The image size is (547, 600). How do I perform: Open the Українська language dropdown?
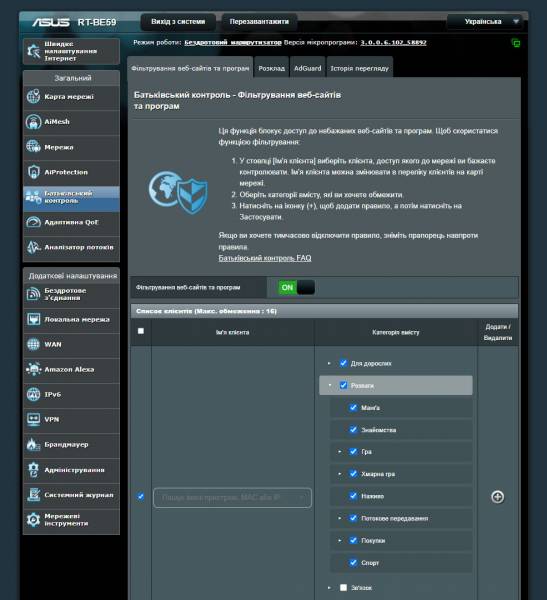tap(487, 22)
